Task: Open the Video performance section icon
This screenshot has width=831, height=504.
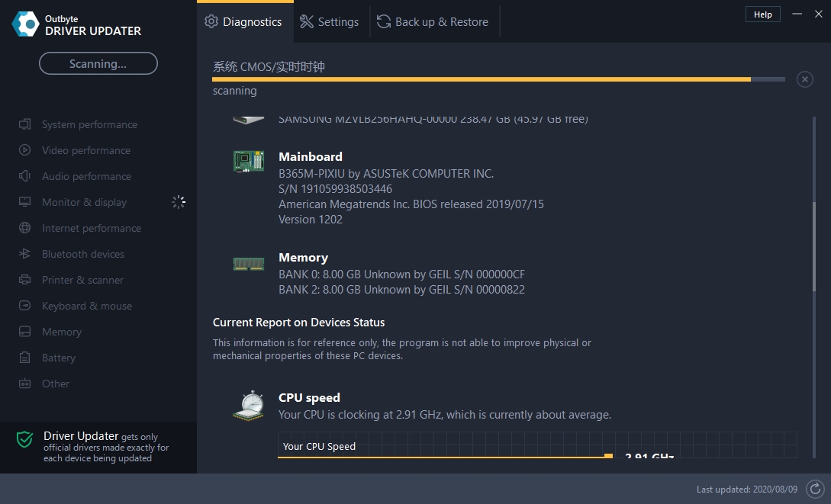Action: click(x=25, y=150)
